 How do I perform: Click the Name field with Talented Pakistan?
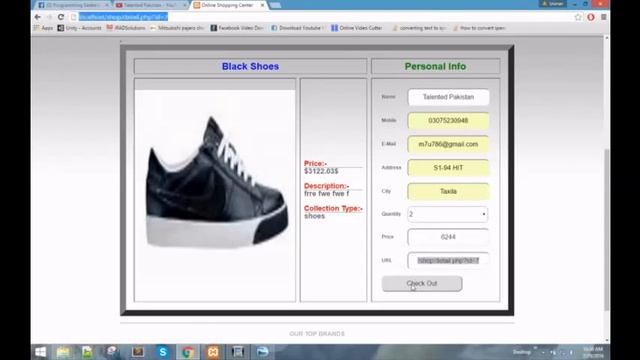pos(448,97)
